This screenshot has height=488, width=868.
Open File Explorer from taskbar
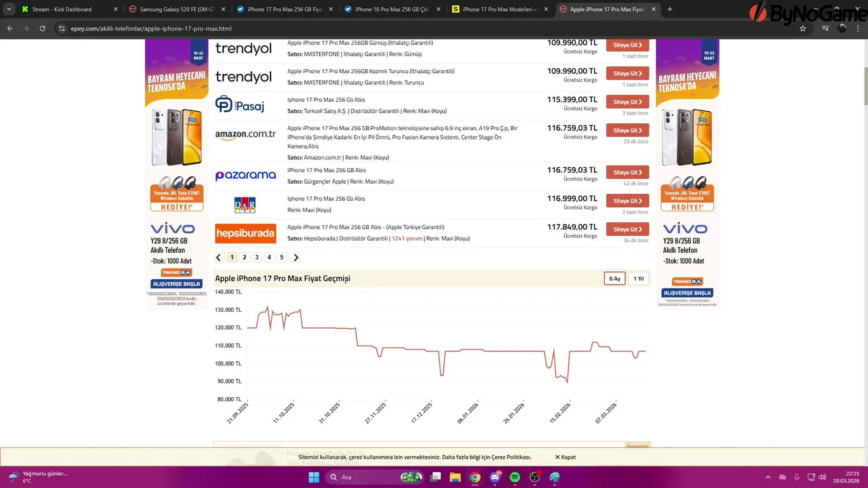(455, 477)
